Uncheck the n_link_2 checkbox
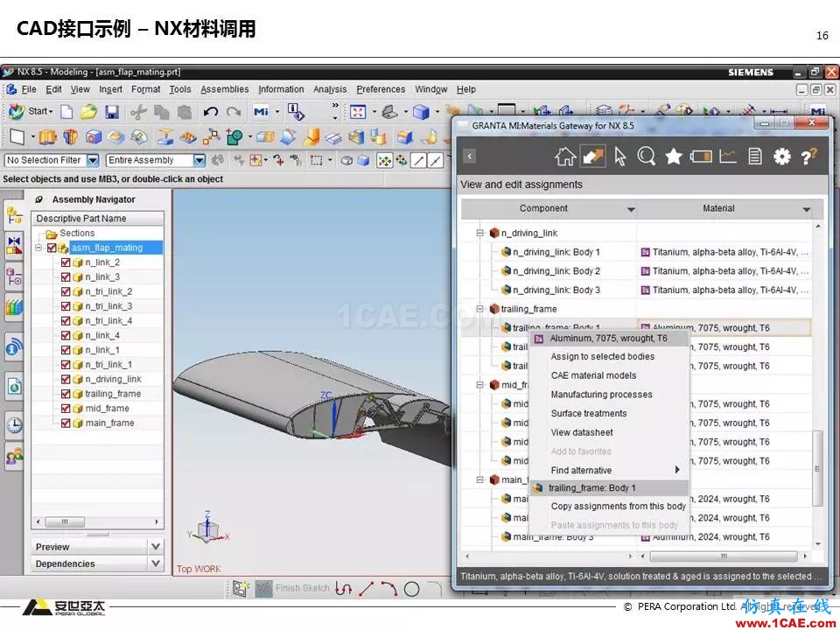Viewport: 840px width, 630px height. coord(66,262)
